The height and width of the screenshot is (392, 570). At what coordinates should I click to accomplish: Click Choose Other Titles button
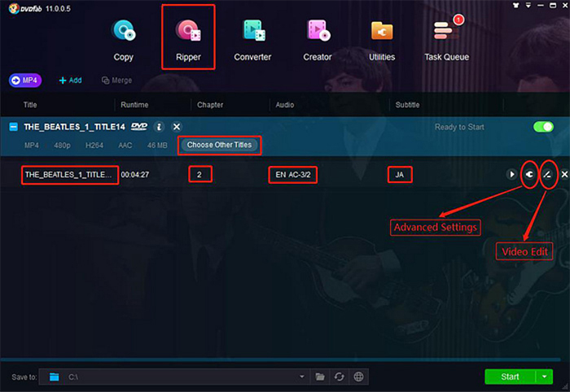219,145
